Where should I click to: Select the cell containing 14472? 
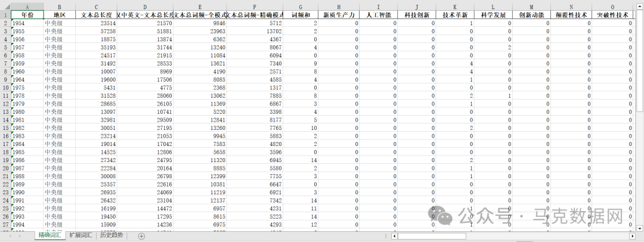click(x=145, y=208)
